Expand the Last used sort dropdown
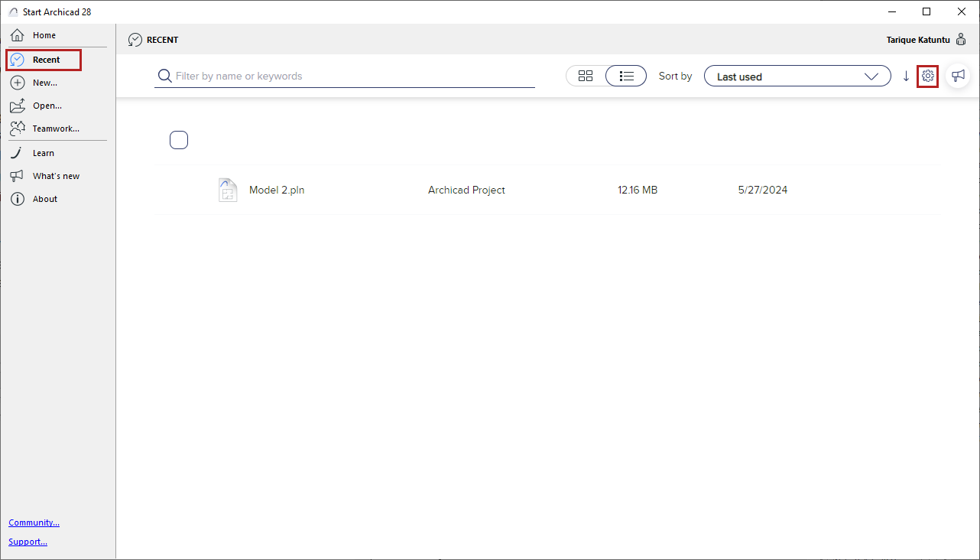 (x=797, y=77)
